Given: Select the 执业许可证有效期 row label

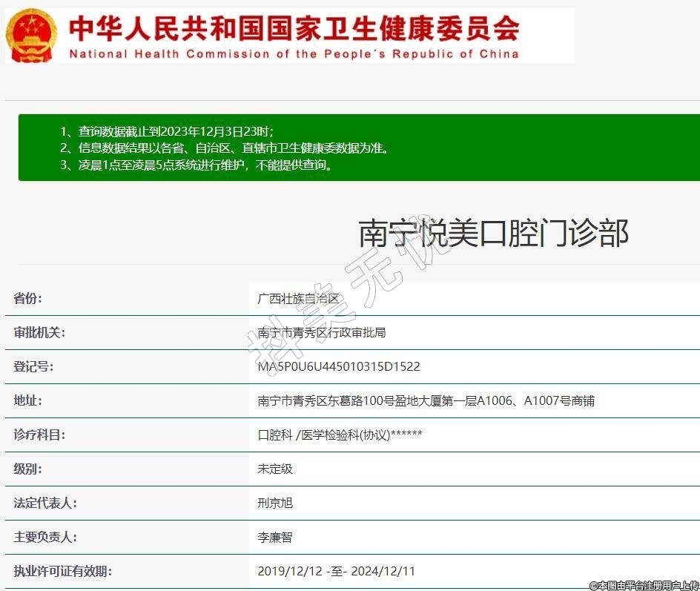Looking at the screenshot, I should [62, 572].
